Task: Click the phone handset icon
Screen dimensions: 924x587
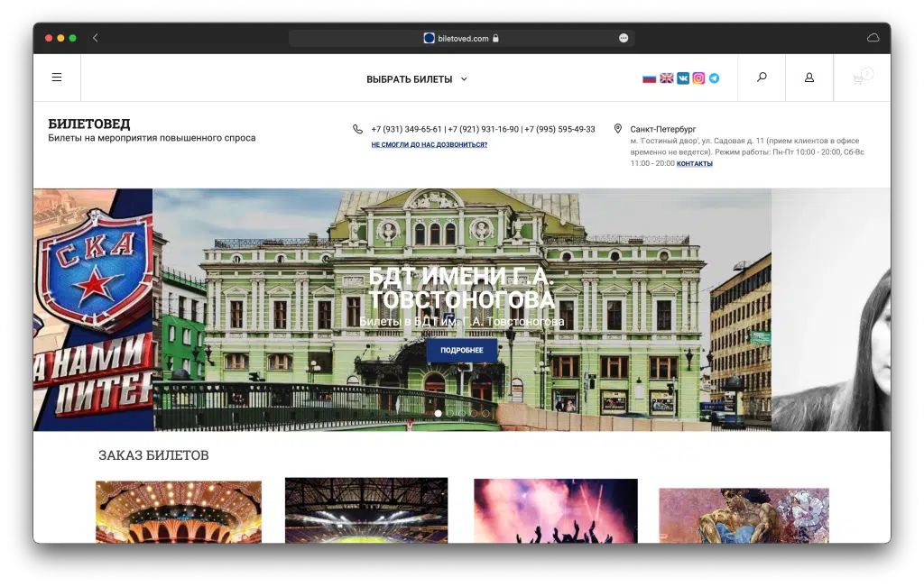Action: click(x=357, y=129)
